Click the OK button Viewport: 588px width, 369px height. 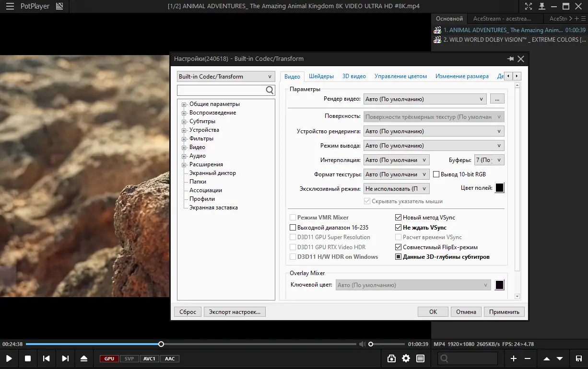click(x=433, y=311)
